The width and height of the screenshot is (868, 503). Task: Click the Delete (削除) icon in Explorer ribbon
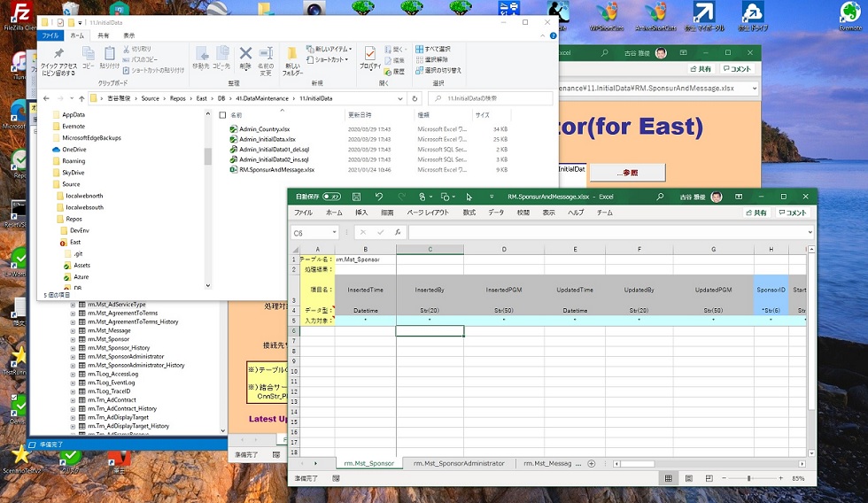245,58
